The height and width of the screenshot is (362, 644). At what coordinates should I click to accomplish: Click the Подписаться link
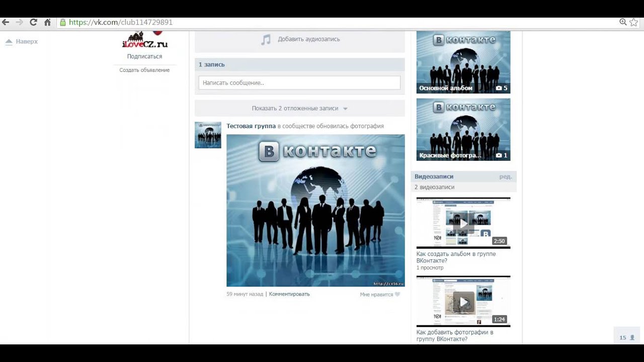point(144,57)
